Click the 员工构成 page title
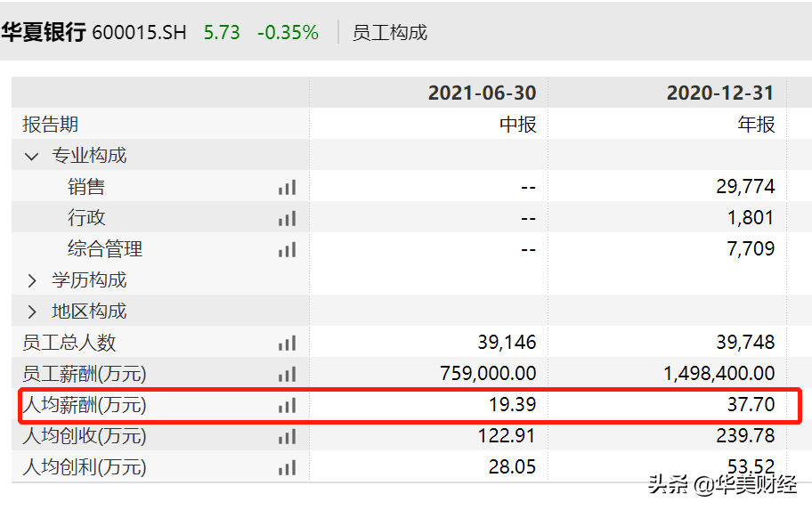 [390, 33]
